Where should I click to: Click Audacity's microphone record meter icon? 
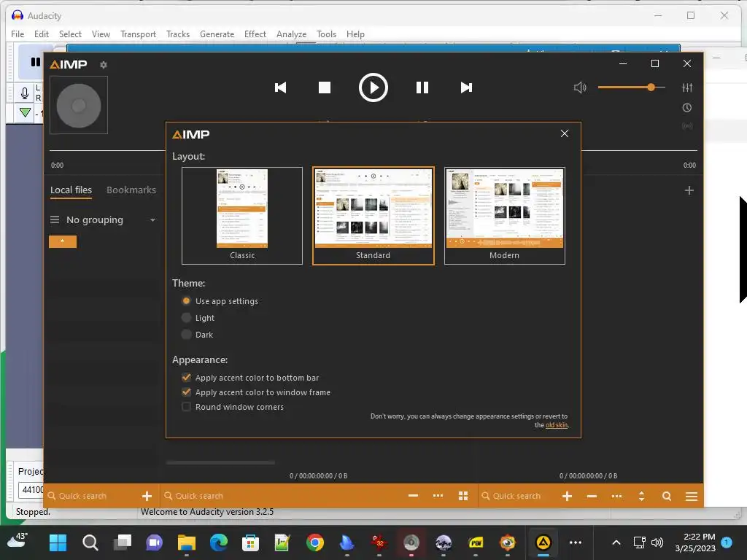(x=25, y=93)
